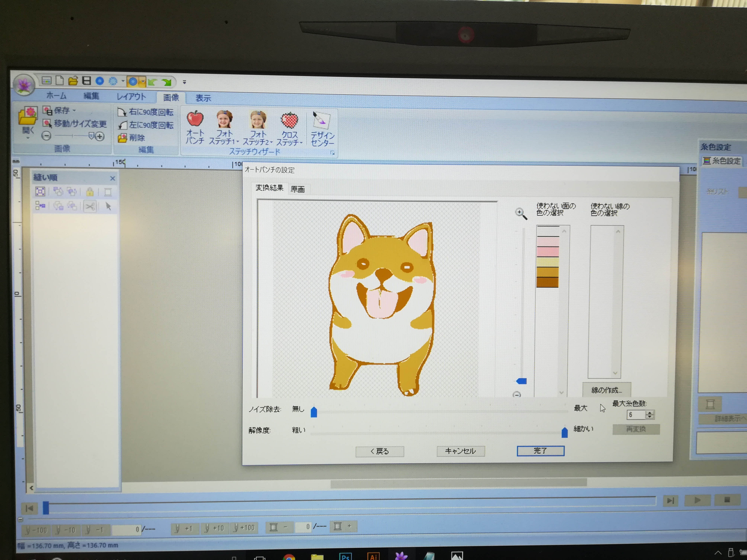Open フォトステッチ2 dropdown
This screenshot has width=747, height=560.
[x=271, y=142]
